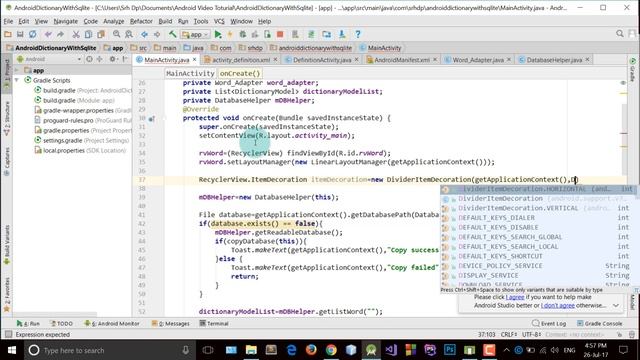Select the DividerItemDecoration.VERTICAL completion suggestion
This screenshot has height=360, width=640.
[x=537, y=208]
